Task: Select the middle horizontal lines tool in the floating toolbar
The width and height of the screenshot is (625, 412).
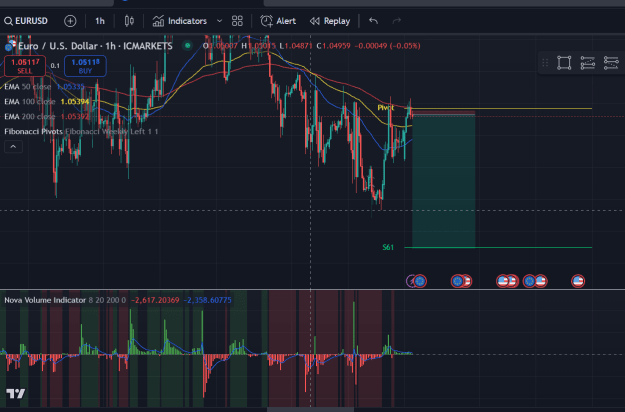Action: pos(588,63)
